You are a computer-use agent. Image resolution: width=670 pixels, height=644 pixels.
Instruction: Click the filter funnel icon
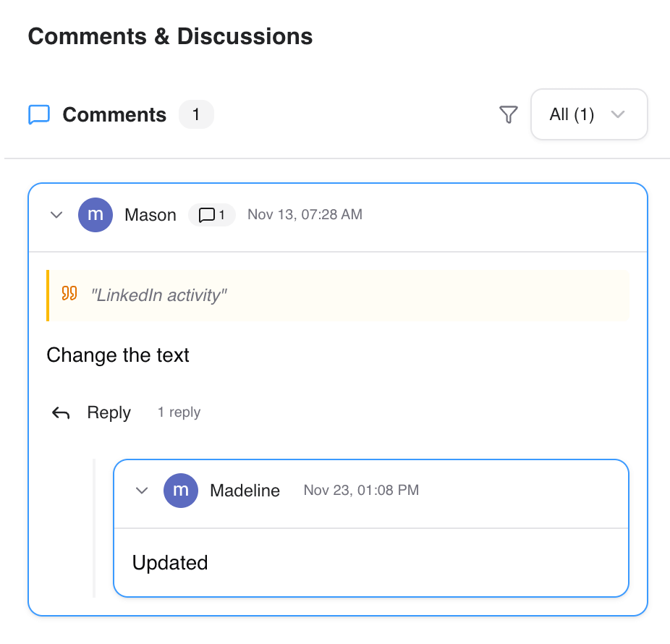[509, 114]
